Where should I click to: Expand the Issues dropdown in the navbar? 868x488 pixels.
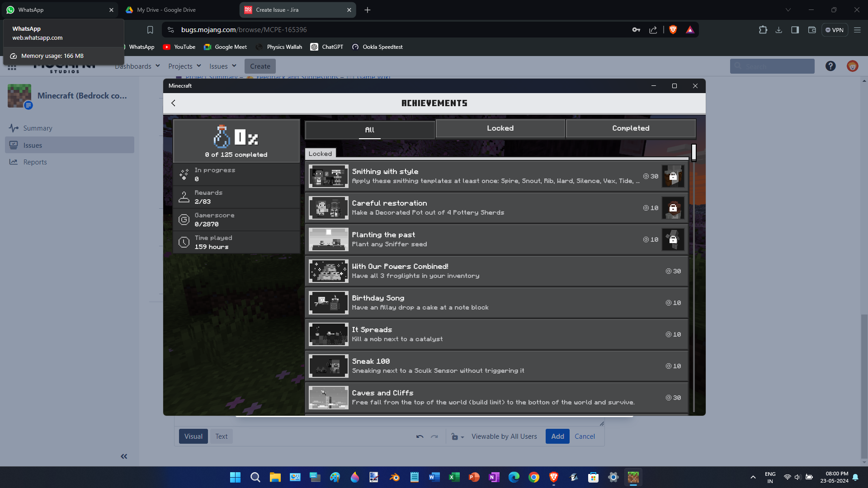coord(222,66)
